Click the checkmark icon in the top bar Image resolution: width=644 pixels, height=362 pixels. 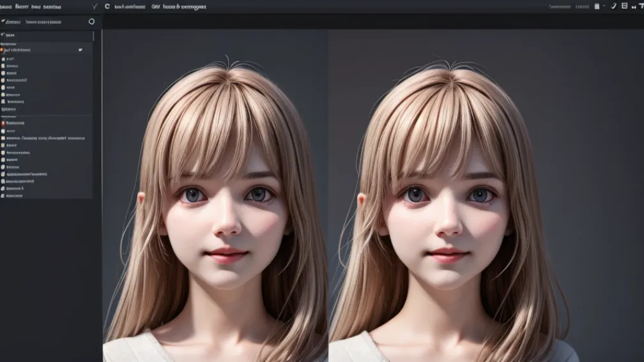95,6
